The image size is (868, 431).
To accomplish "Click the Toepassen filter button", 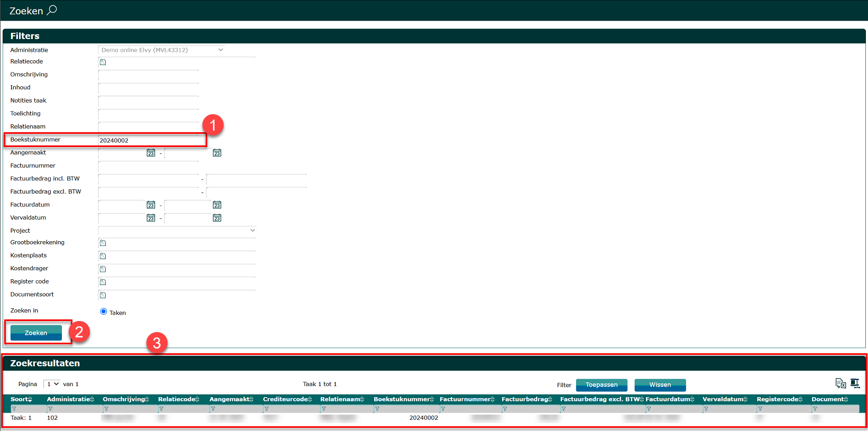I will tap(601, 385).
